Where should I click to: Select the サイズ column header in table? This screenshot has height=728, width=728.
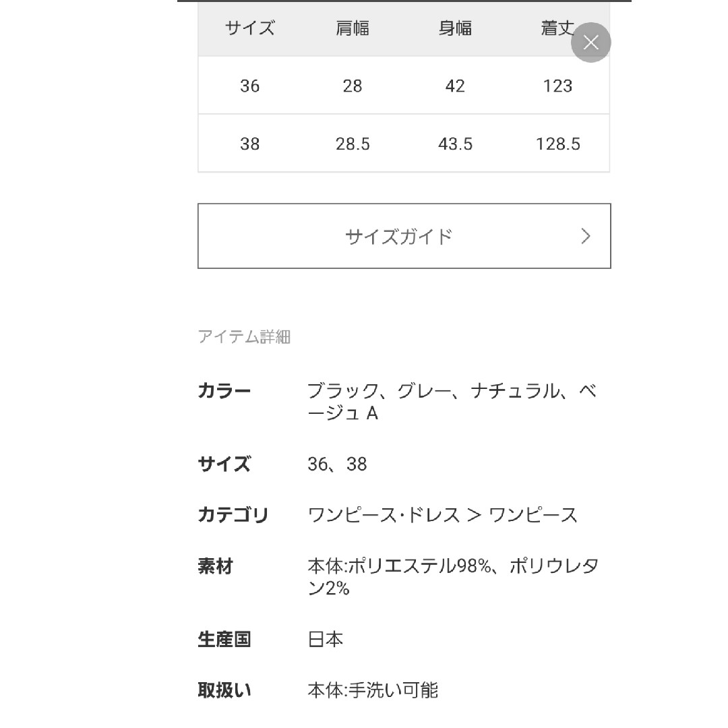(x=250, y=28)
